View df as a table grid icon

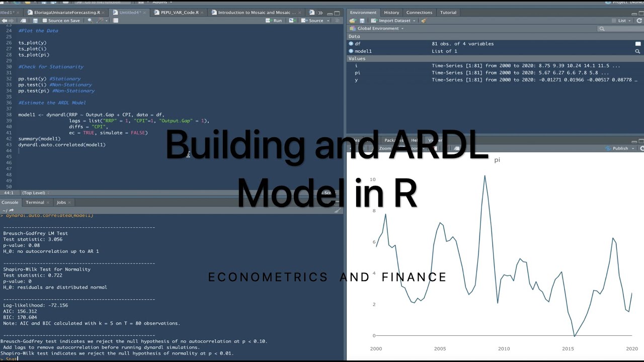click(x=638, y=44)
